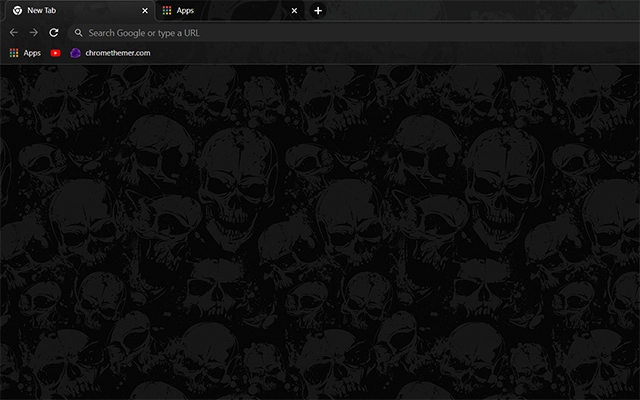Switch to the Apps tab

229,11
